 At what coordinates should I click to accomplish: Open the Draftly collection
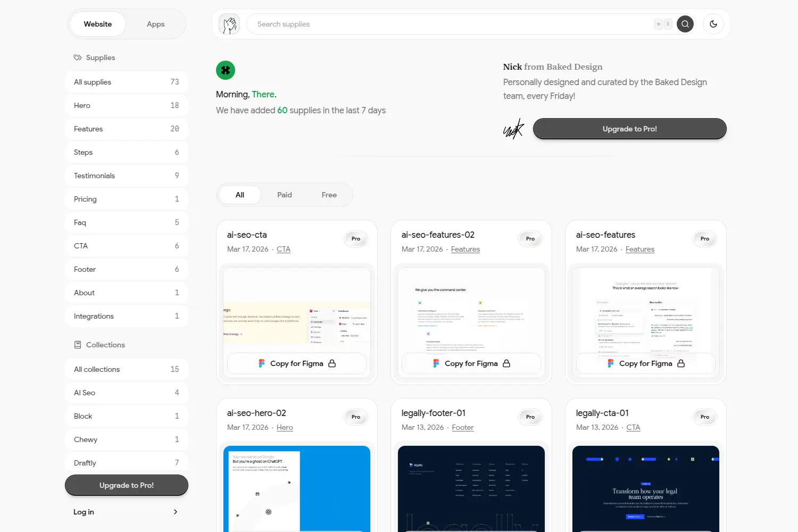pos(127,463)
